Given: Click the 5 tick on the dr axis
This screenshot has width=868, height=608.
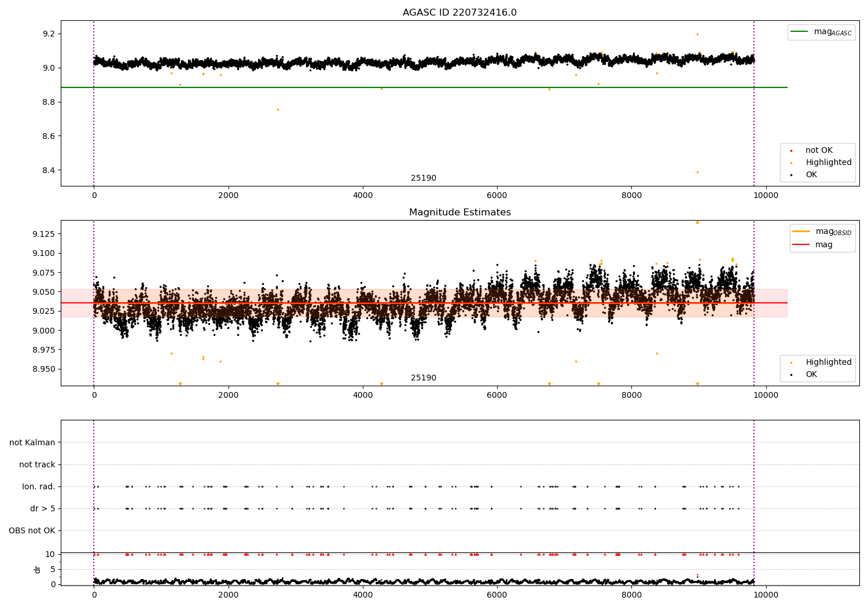Looking at the screenshot, I should [x=53, y=570].
